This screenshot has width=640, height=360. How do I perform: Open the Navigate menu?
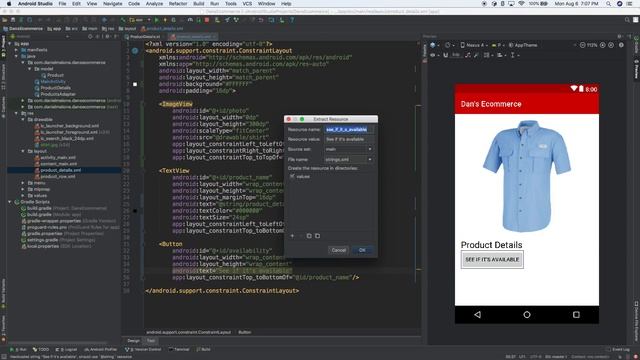coord(113,4)
